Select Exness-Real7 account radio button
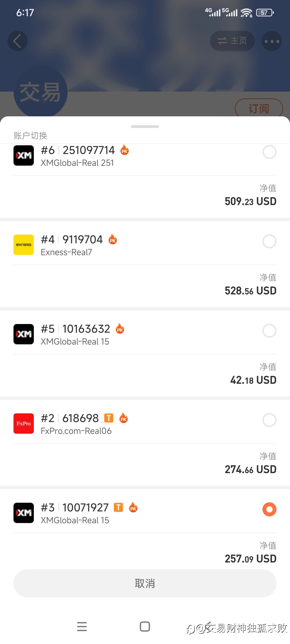This screenshot has width=290, height=644. pos(269,241)
